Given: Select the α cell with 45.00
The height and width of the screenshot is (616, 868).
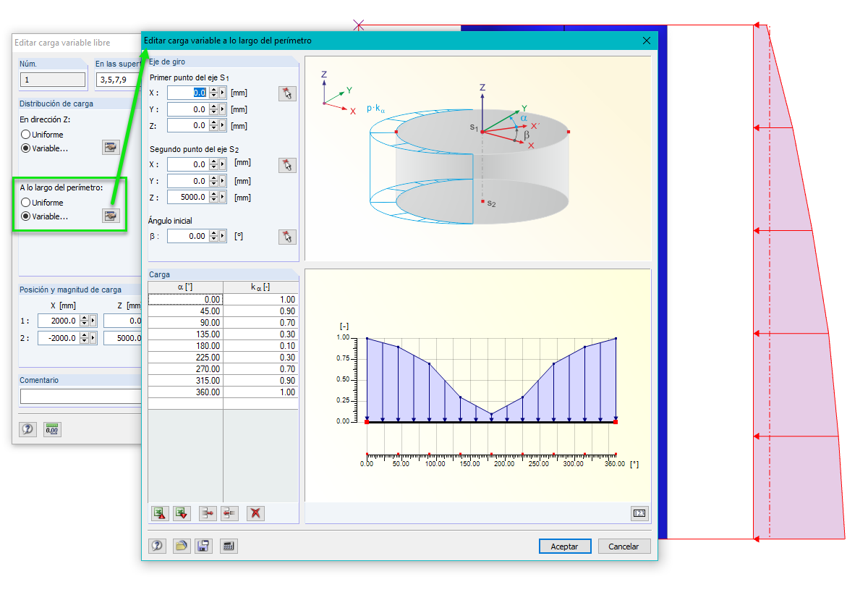Looking at the screenshot, I should coord(186,311).
